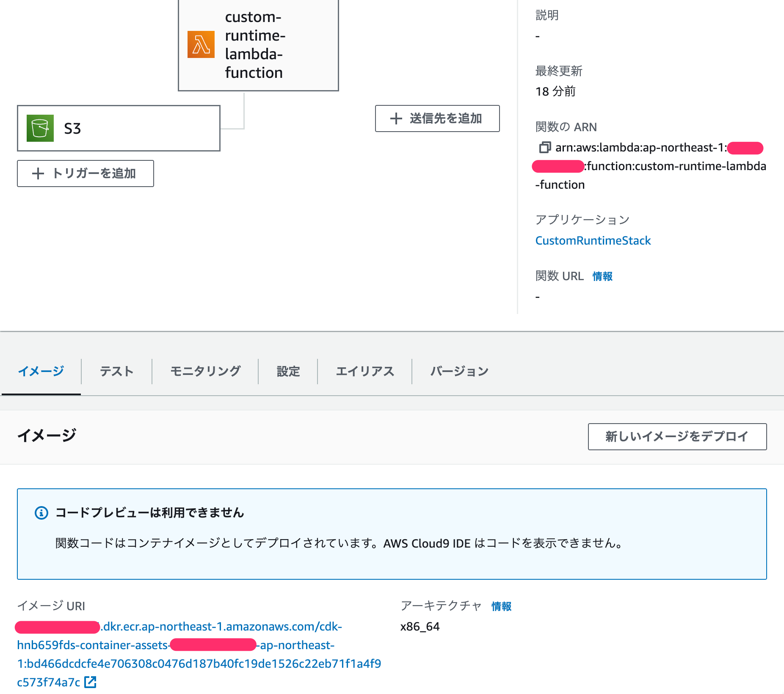Switch to the バージョン tab

459,371
